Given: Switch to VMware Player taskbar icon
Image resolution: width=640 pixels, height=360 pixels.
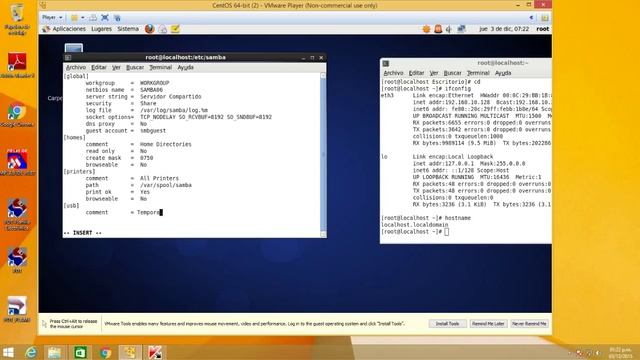Looking at the screenshot, I should pos(130,353).
